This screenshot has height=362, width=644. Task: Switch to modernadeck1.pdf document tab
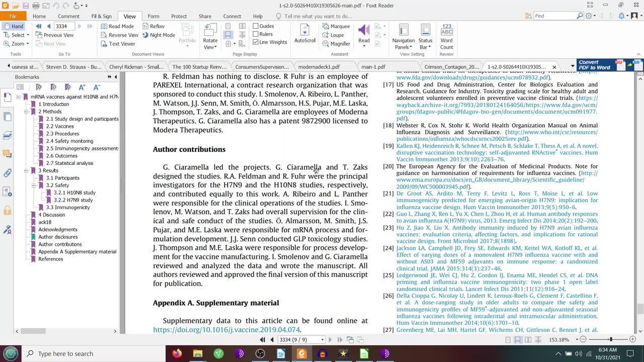[x=318, y=67]
